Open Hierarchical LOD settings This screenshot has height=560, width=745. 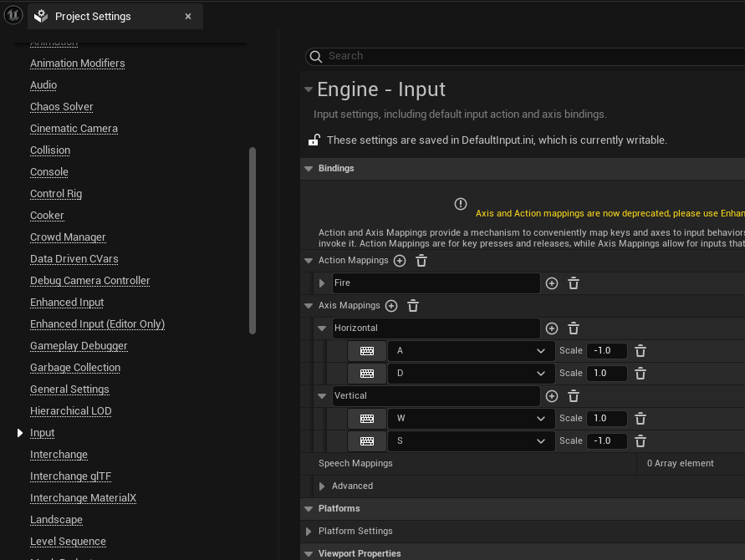pyautogui.click(x=71, y=411)
